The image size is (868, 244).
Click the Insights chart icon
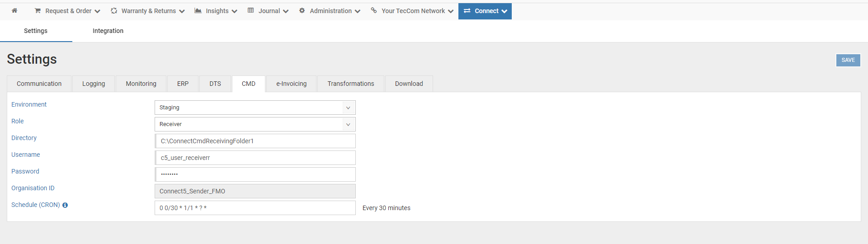[x=198, y=11]
